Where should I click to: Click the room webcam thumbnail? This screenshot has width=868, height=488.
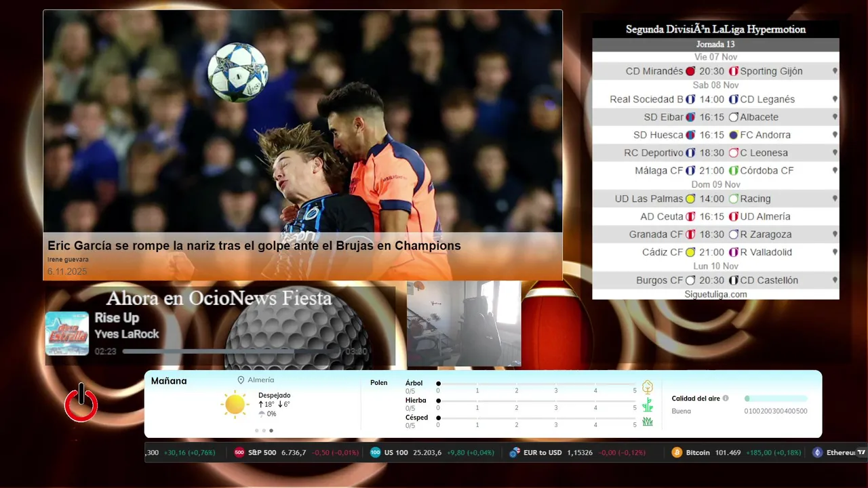[x=464, y=323]
